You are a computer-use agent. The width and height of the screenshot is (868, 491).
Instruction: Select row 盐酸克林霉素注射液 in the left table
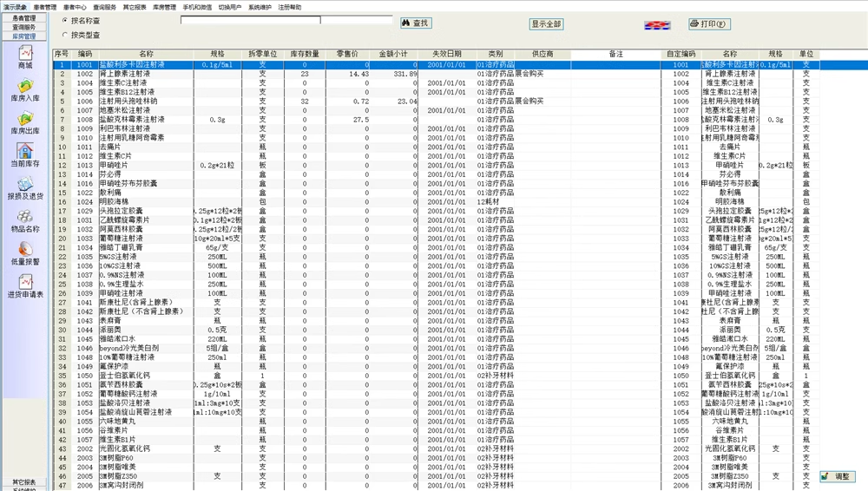[x=357, y=120]
